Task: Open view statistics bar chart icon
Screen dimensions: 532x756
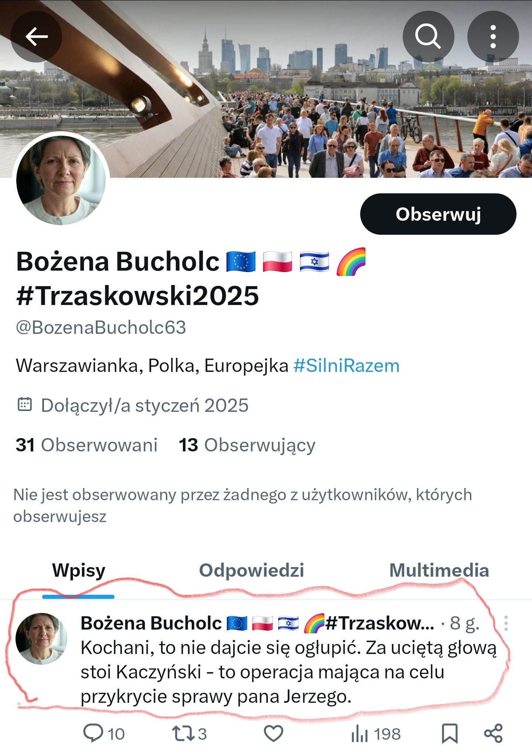Action: point(376,734)
